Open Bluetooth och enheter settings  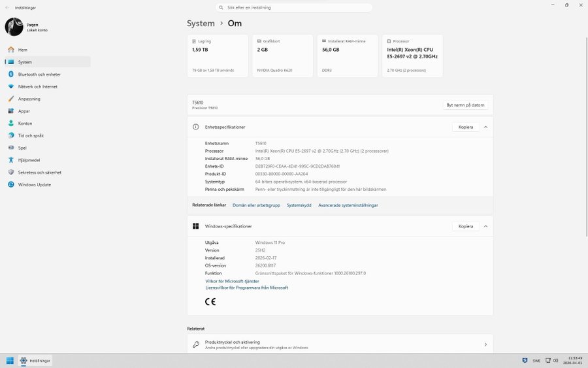click(39, 74)
